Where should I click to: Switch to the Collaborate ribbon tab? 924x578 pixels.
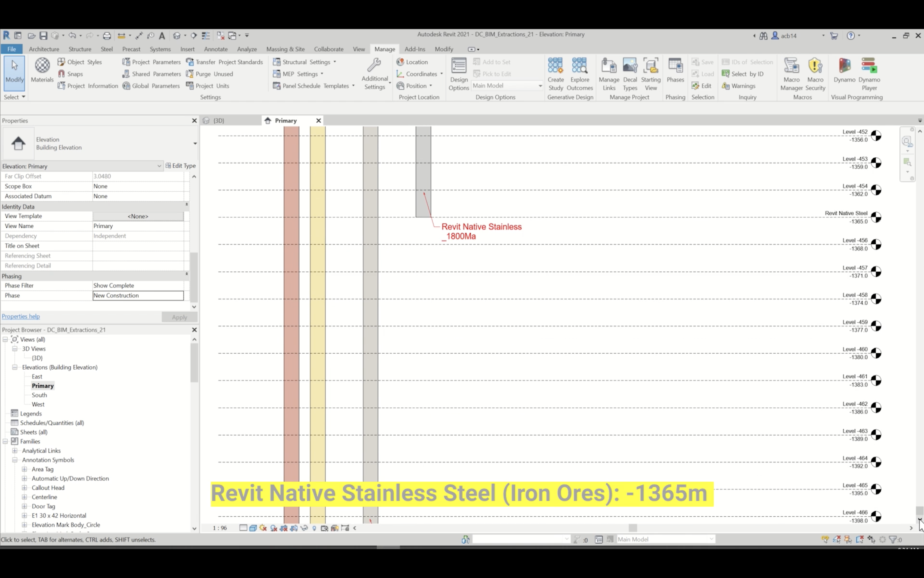click(328, 49)
